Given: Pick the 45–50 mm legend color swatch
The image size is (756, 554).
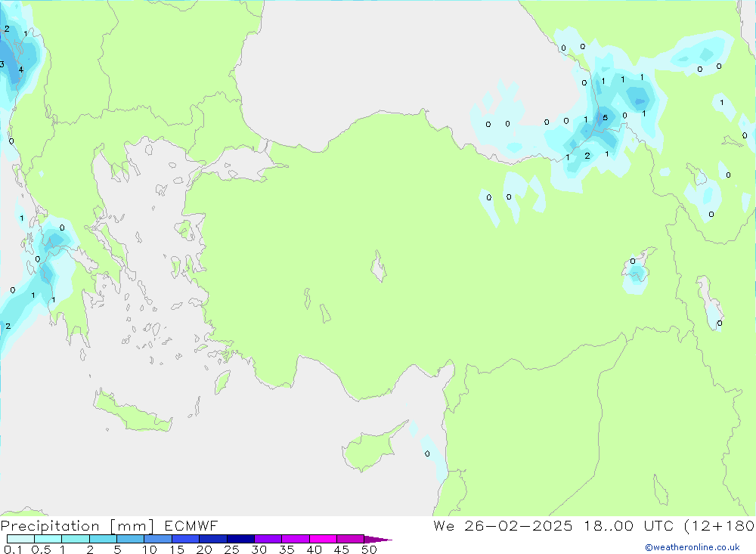Looking at the screenshot, I should pos(351,539).
